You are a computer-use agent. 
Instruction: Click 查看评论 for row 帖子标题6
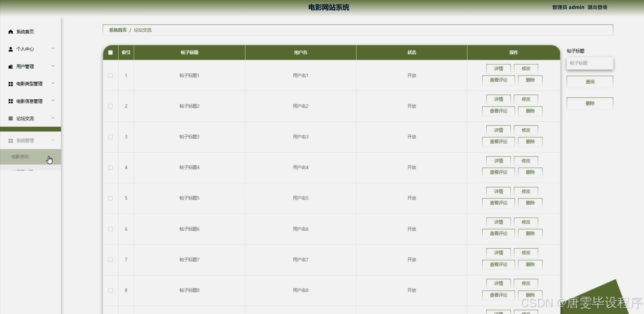498,234
